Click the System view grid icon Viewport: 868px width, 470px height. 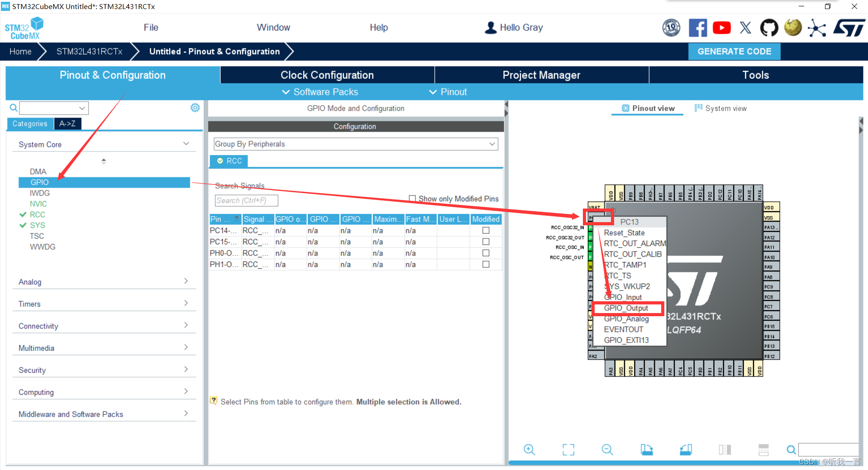point(699,108)
